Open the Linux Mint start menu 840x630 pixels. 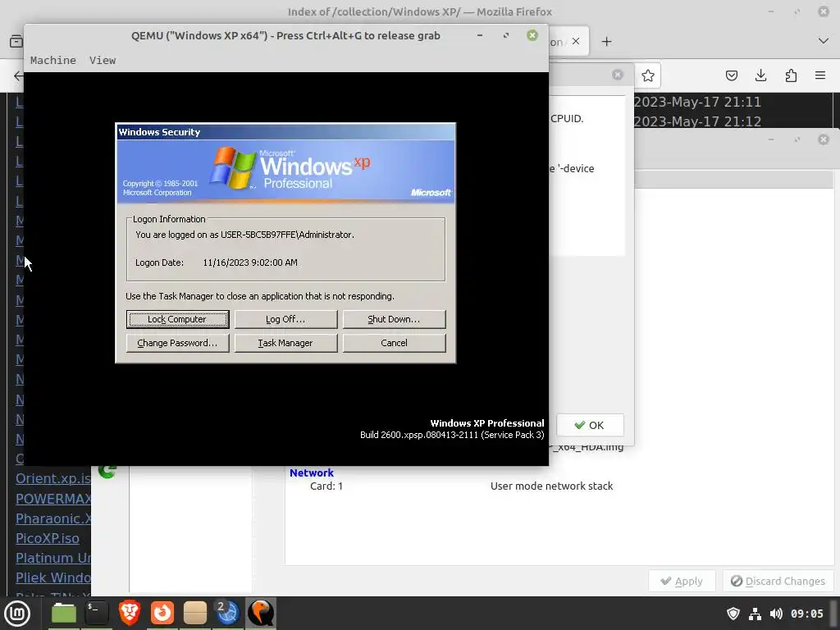(x=17, y=613)
